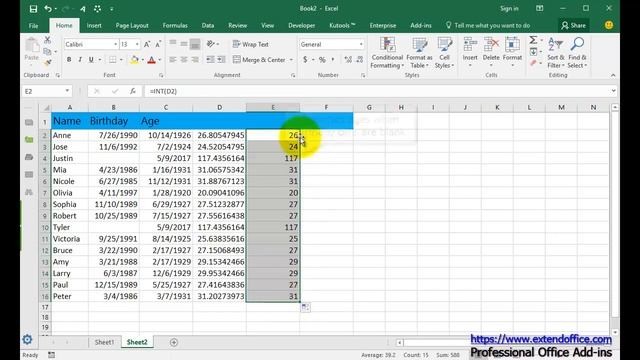This screenshot has height=360, width=640.
Task: Click the horizontal scrollbar left arrow
Action: (400, 342)
